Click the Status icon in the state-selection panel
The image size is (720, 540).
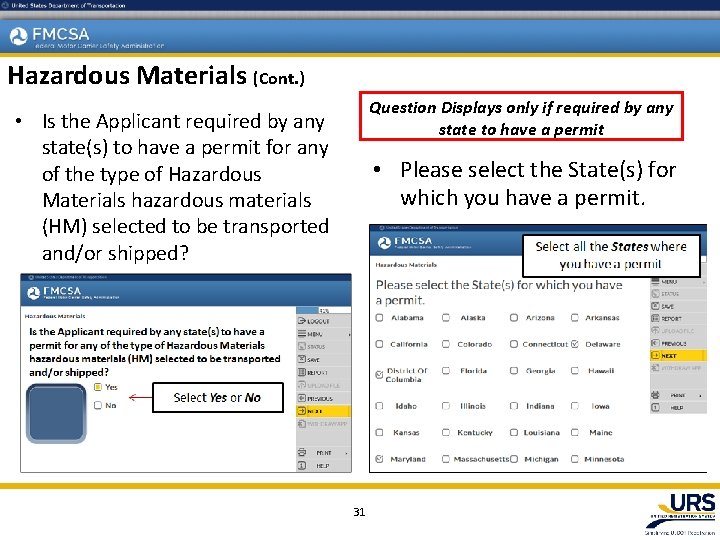(655, 293)
